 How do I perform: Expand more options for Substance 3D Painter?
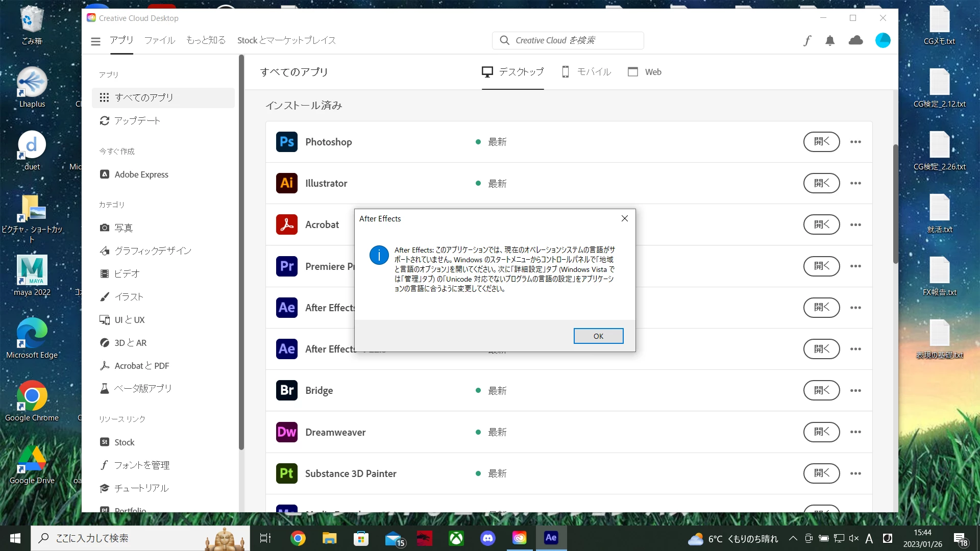pos(855,473)
